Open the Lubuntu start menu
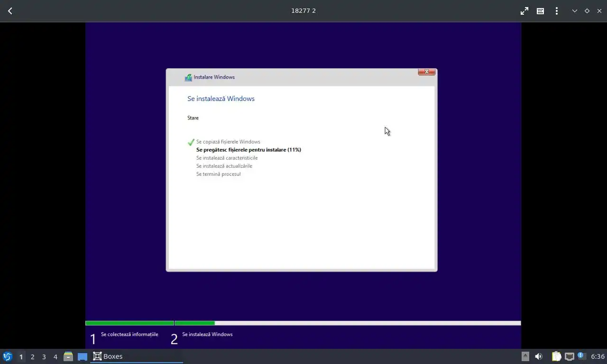Viewport: 607px width, 364px height. (8, 356)
